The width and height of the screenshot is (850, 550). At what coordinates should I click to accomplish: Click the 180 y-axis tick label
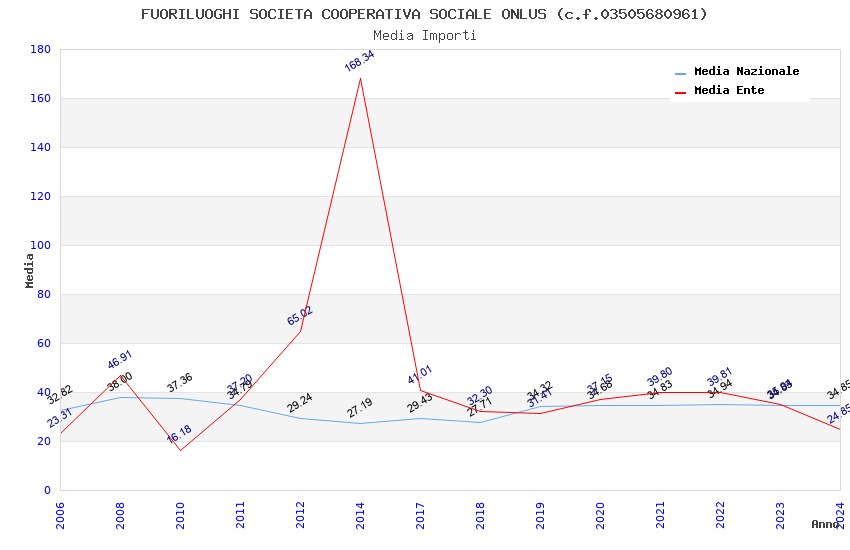pyautogui.click(x=40, y=49)
